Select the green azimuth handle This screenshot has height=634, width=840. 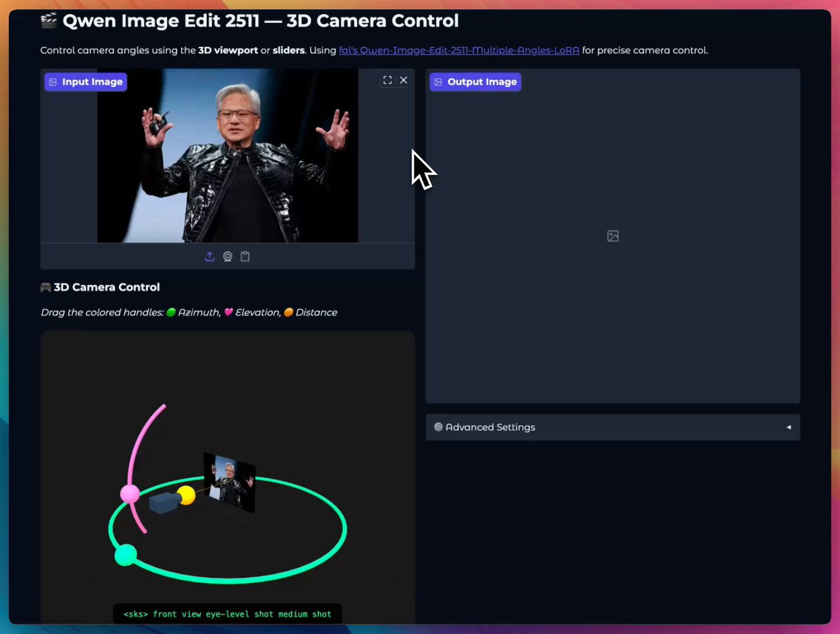click(x=125, y=555)
